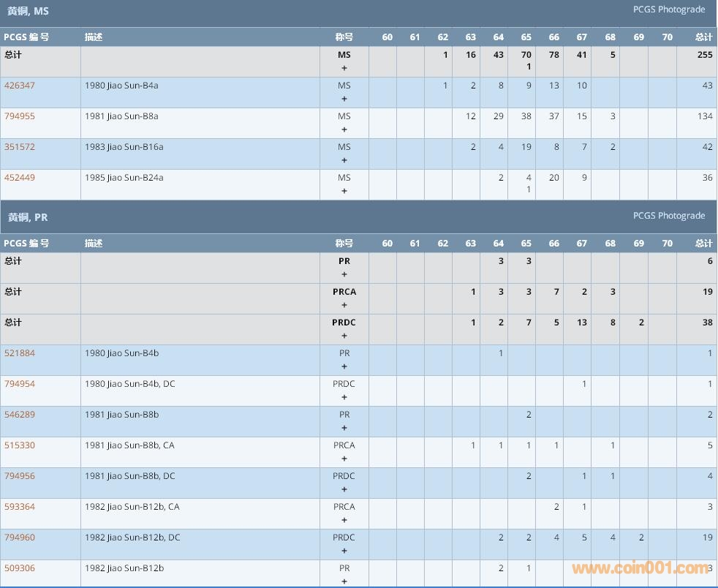Open PCGS number 426347 link

[x=20, y=86]
